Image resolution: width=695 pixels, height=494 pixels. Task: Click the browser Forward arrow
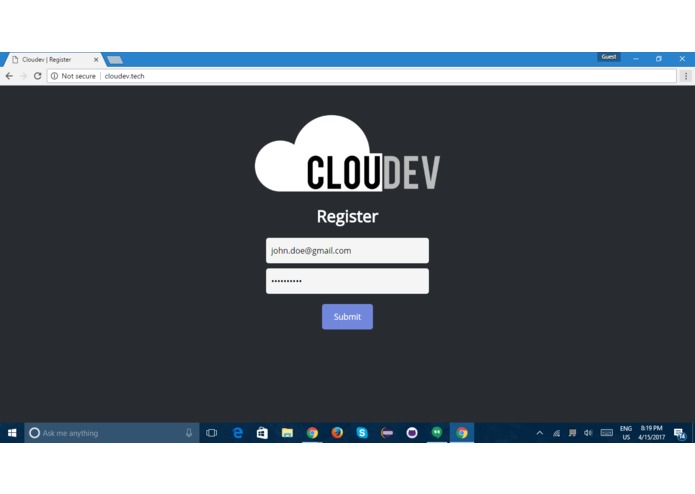pos(23,76)
